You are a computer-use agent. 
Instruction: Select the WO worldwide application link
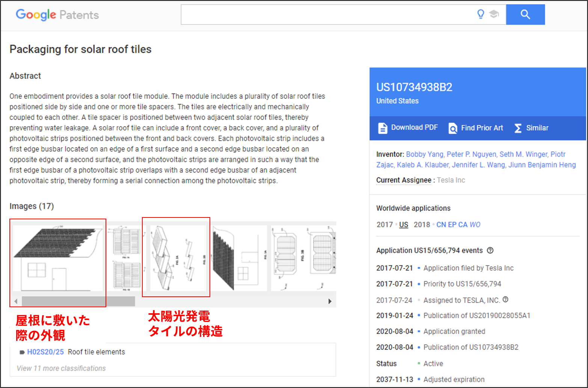coord(475,225)
